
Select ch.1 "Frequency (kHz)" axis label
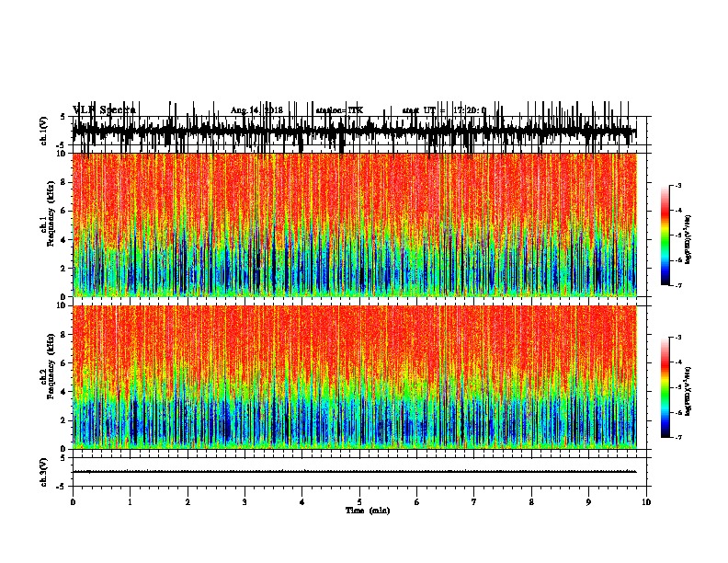tap(51, 214)
